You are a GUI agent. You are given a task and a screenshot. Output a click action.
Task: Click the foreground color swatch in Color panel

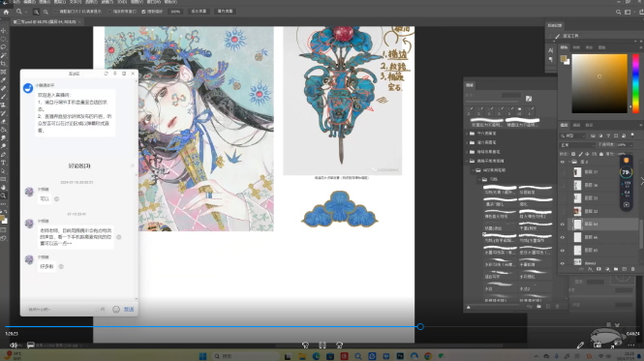click(564, 59)
